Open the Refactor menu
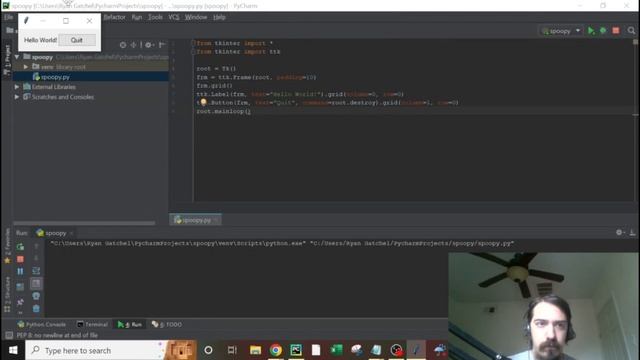 [x=114, y=17]
